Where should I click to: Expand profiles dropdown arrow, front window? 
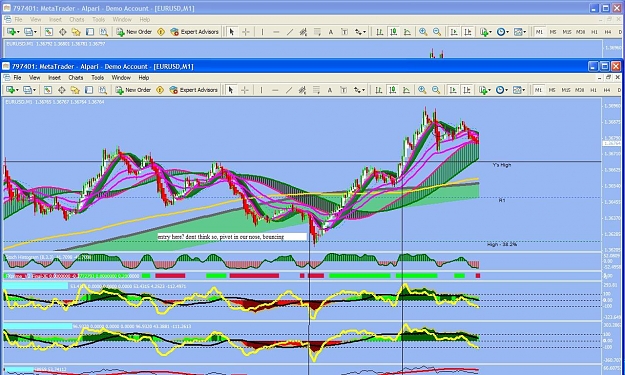34,90
